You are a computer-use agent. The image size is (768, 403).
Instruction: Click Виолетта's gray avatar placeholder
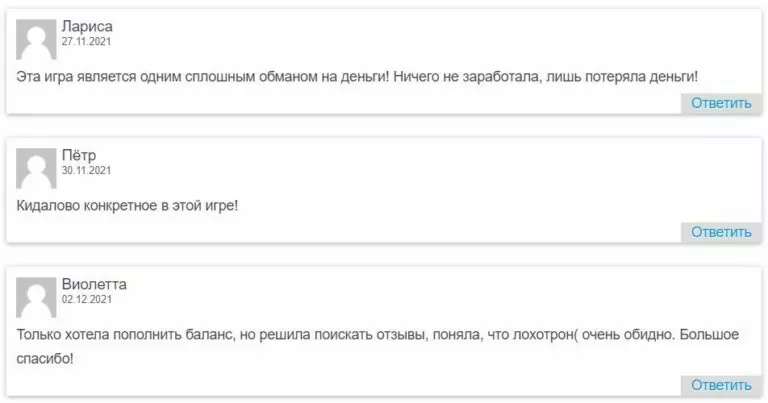(37, 298)
